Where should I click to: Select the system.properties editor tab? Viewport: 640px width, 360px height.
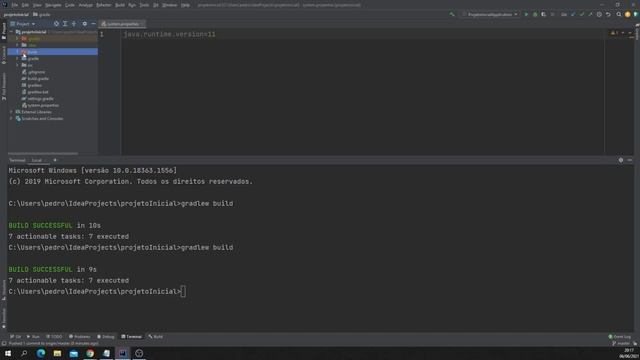tap(122, 24)
